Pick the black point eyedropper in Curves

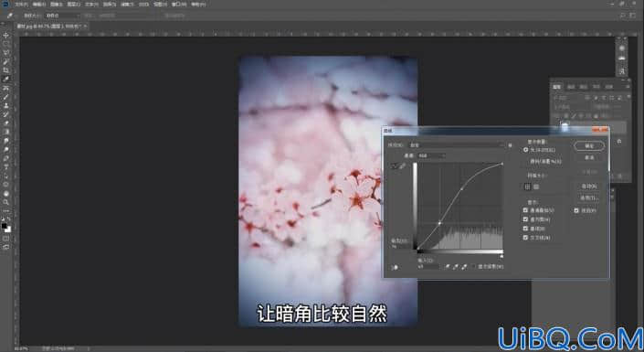pyautogui.click(x=448, y=267)
